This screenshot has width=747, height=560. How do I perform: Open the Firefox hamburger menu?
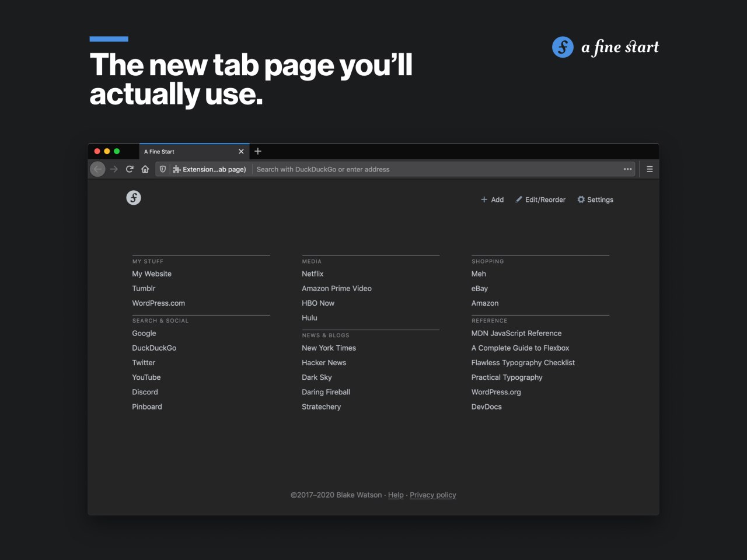(650, 169)
